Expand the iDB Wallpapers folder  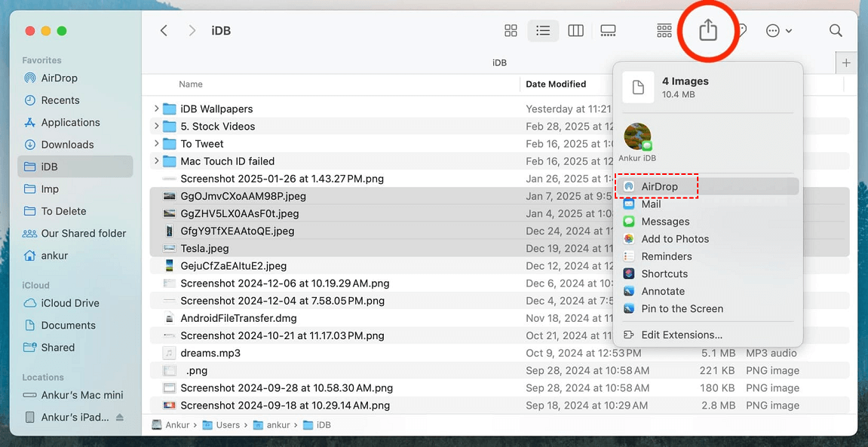pos(157,109)
